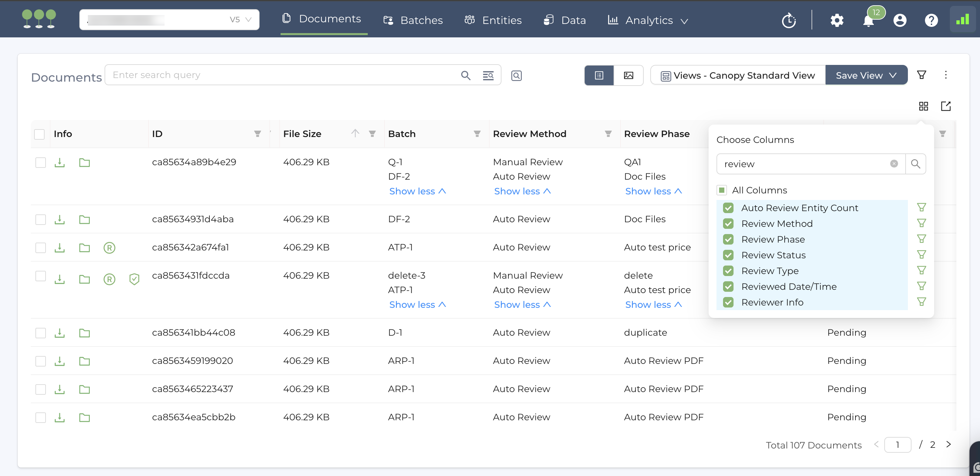980x476 pixels.
Task: Toggle the All Columns checkbox
Action: tap(722, 190)
